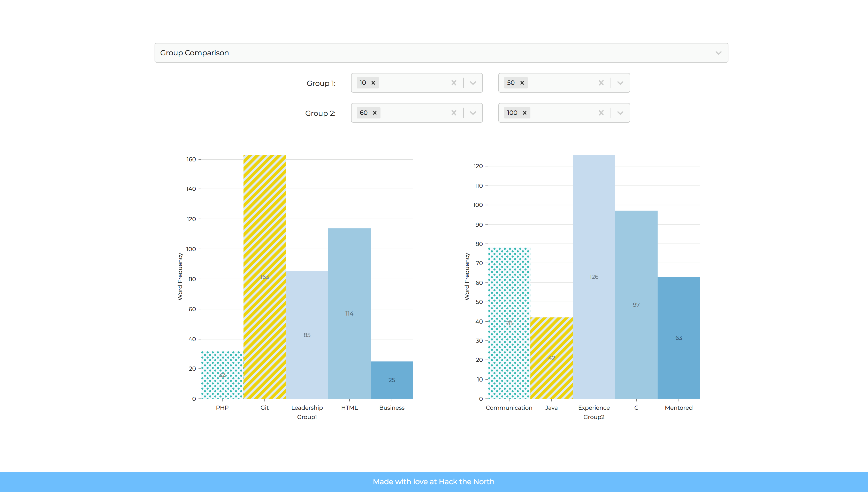This screenshot has width=868, height=492.
Task: Clear all values in Group 2 second select
Action: [x=601, y=113]
